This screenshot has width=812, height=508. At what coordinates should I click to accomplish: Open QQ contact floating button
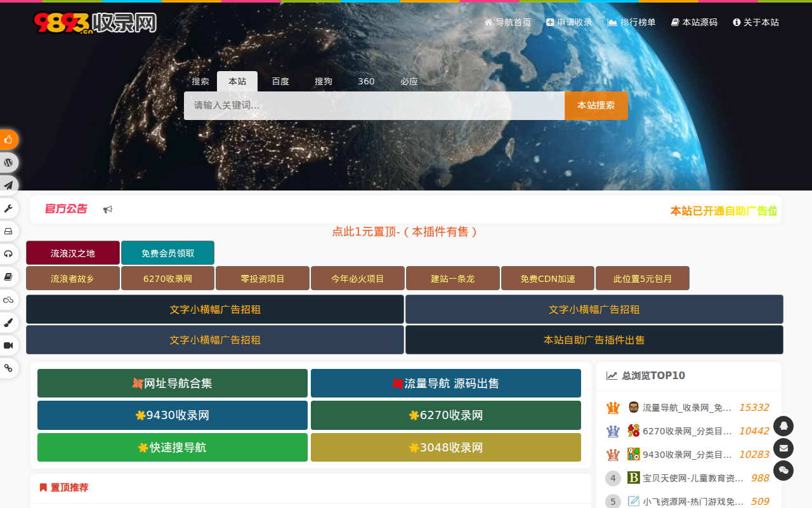(x=783, y=426)
